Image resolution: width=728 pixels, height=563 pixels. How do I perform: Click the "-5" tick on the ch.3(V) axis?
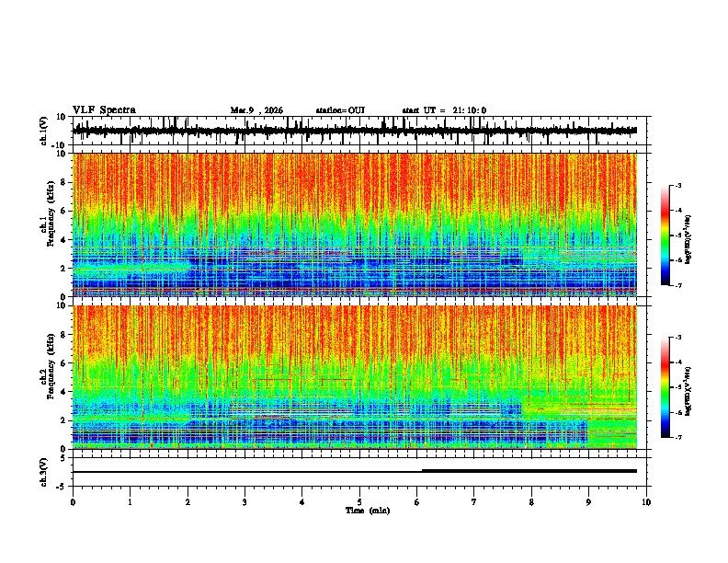62,487
